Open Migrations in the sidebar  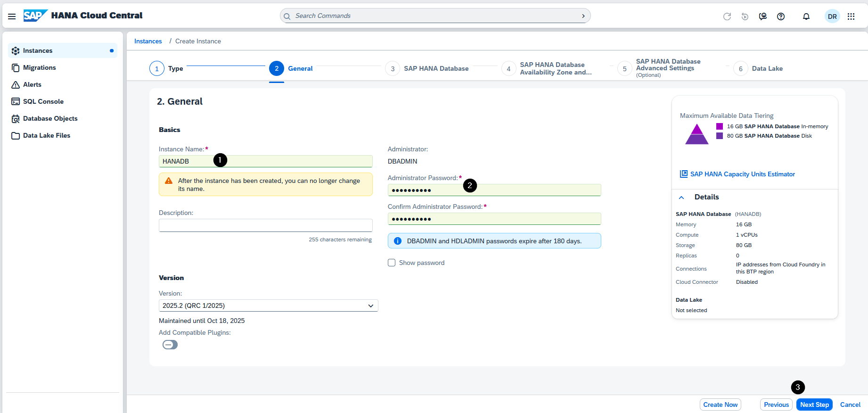[63, 68]
